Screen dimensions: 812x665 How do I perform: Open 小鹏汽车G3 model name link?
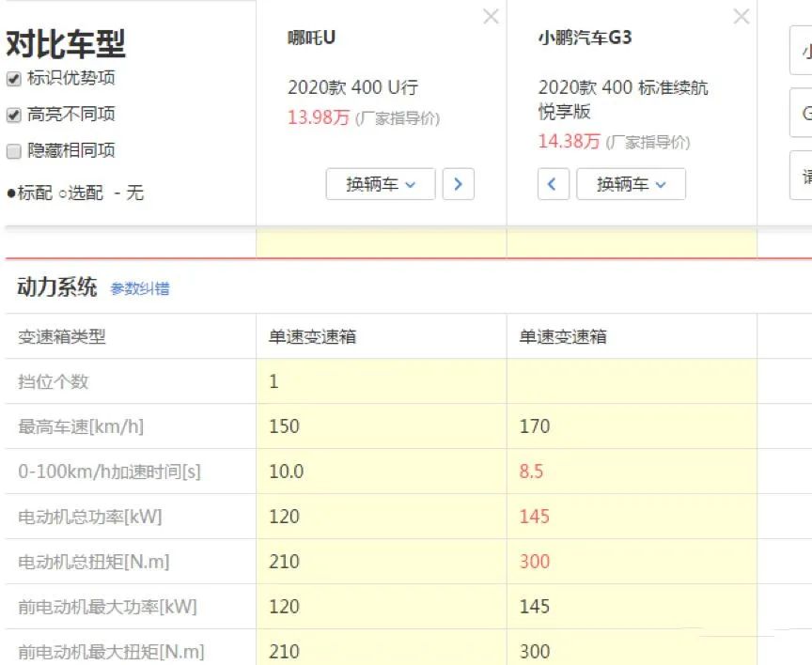586,38
